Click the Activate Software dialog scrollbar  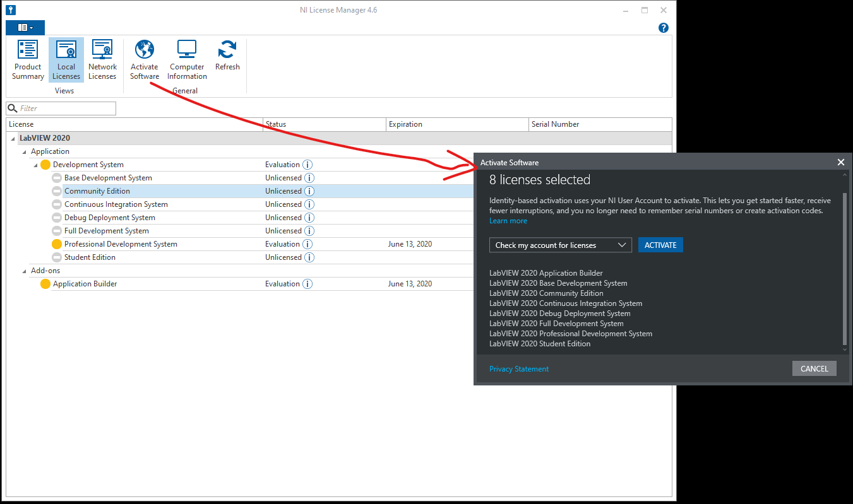click(845, 268)
